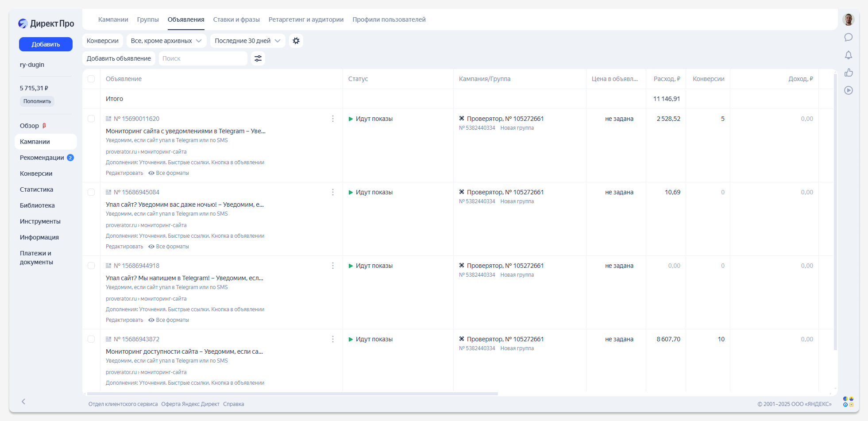Click the play video tutorials icon
This screenshot has width=868, height=421.
coord(848,90)
